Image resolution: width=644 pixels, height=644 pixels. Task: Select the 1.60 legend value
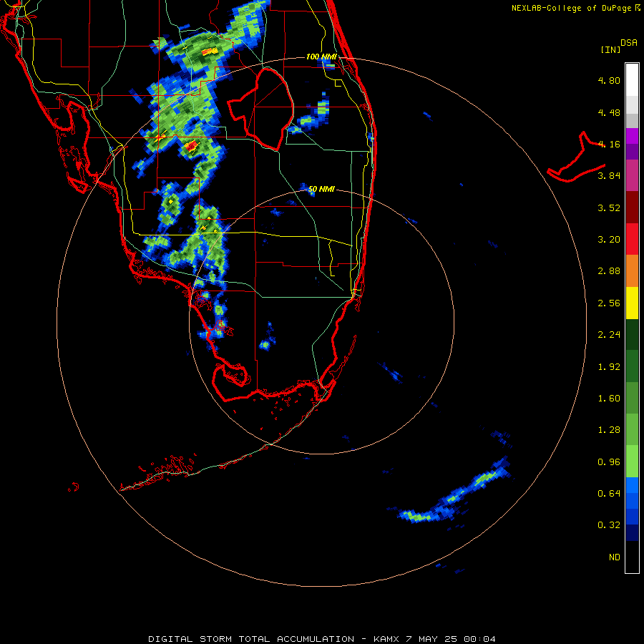(609, 399)
